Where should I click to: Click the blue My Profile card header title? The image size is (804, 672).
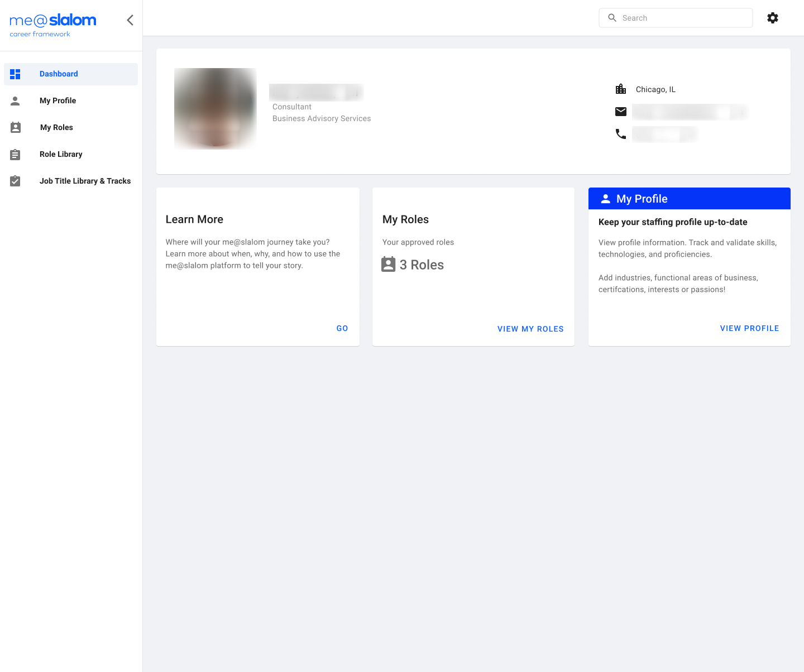tap(642, 199)
